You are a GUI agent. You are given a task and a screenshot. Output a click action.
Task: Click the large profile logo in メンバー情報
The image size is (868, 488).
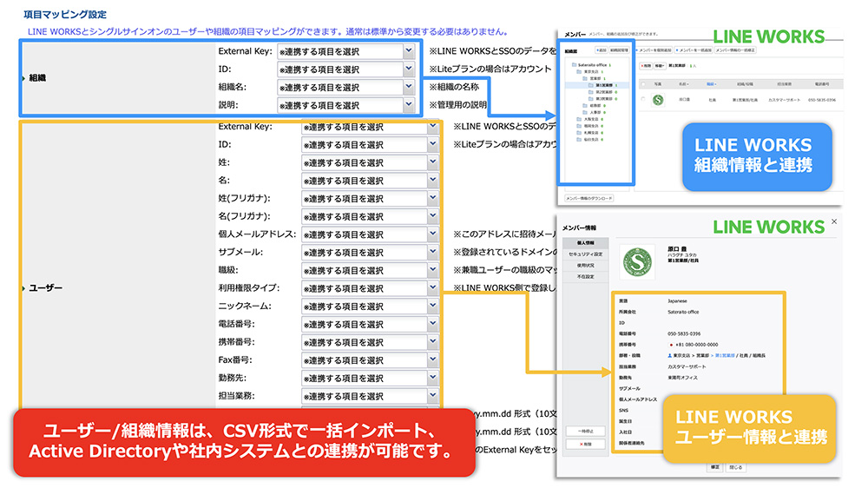(637, 262)
